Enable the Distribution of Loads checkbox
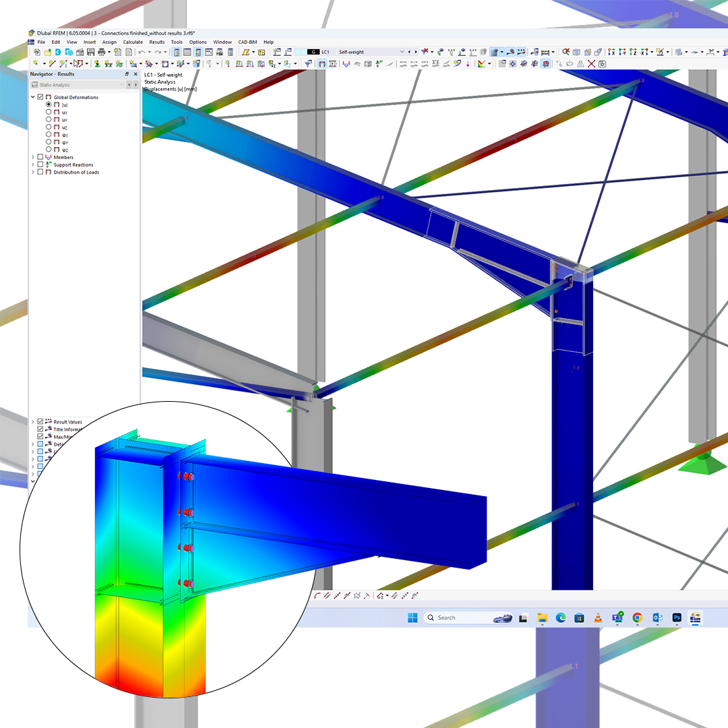This screenshot has height=728, width=728. tap(40, 172)
